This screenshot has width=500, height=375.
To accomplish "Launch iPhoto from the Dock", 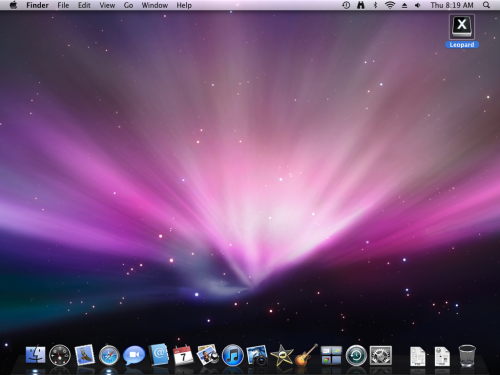I will [257, 355].
